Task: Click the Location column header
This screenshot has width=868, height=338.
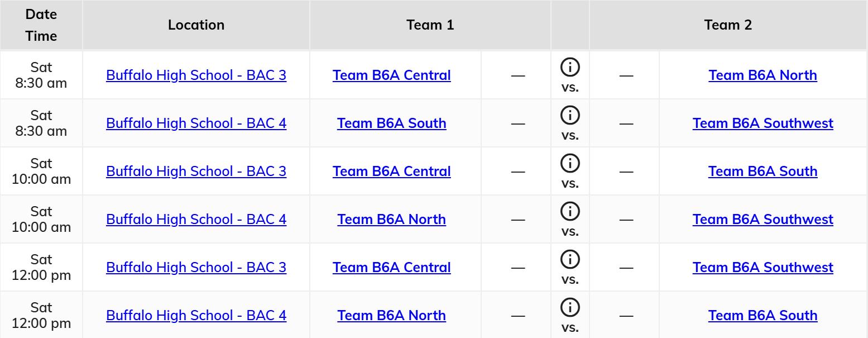Action: coord(196,25)
